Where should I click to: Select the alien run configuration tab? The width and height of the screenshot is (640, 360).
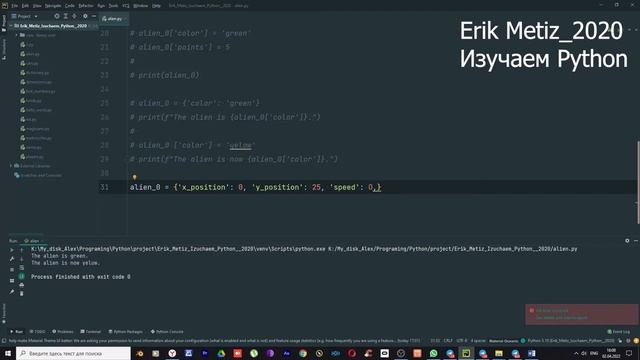32,241
